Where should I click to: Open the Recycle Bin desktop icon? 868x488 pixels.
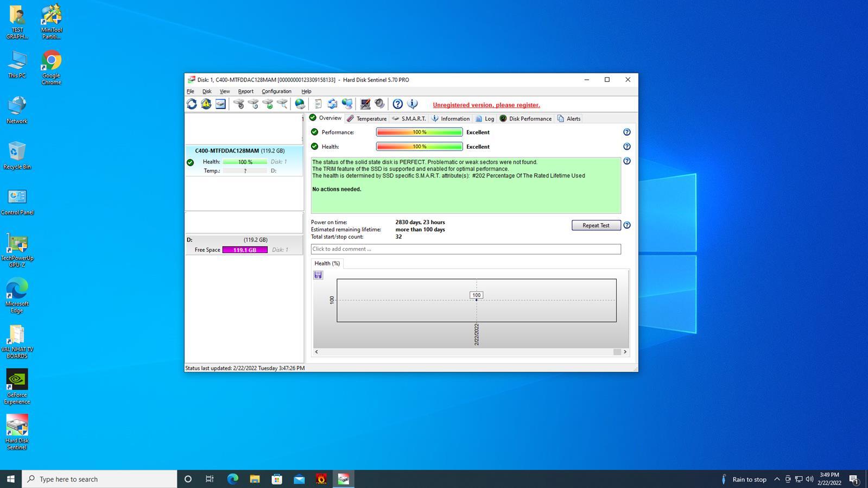click(x=17, y=155)
